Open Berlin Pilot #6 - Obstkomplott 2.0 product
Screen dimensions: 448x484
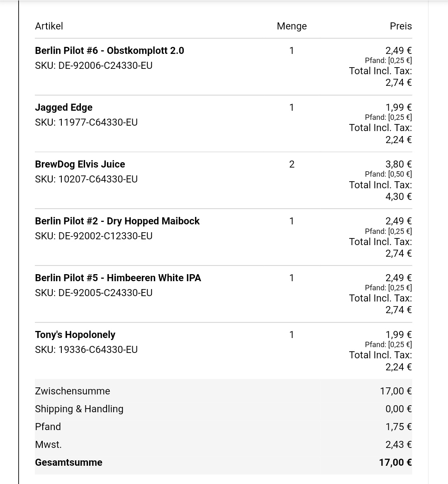(x=110, y=51)
